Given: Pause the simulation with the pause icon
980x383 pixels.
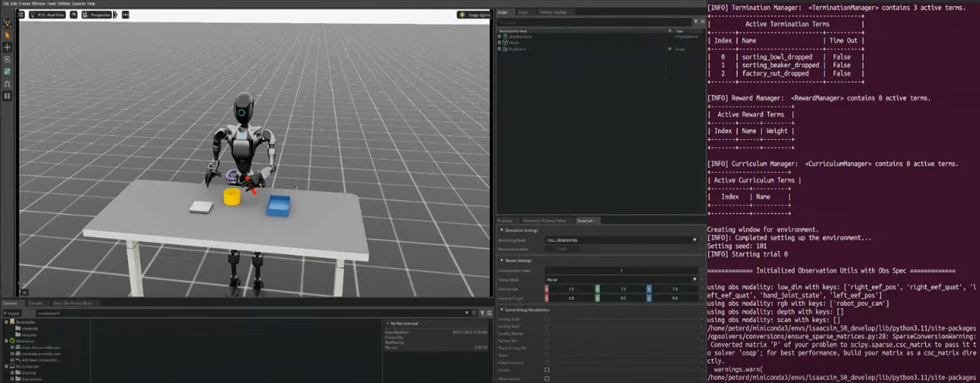Looking at the screenshot, I should (x=8, y=96).
